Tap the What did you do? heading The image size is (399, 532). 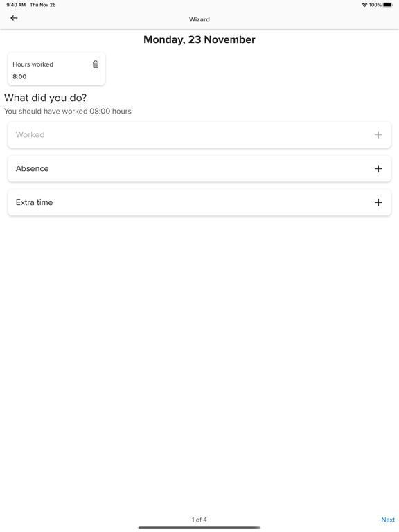coord(45,98)
